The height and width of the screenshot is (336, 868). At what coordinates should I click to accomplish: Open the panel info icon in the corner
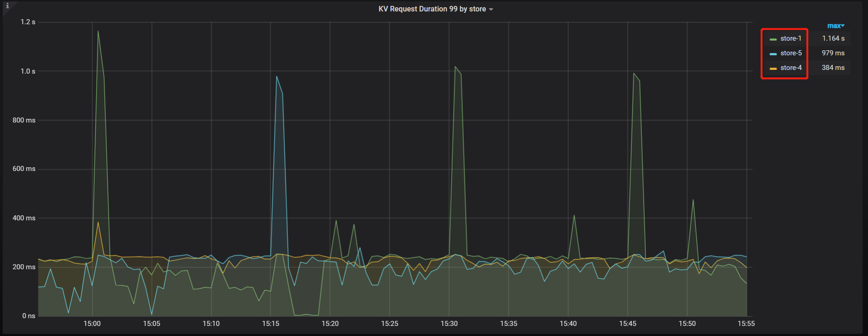(x=7, y=6)
